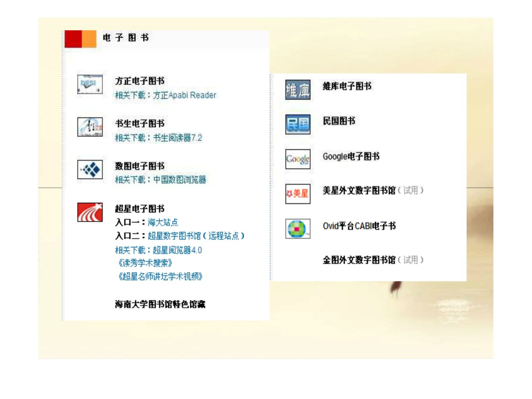The height and width of the screenshot is (399, 532).
Task: Open the 維库电子图书 title link
Action: 347,86
